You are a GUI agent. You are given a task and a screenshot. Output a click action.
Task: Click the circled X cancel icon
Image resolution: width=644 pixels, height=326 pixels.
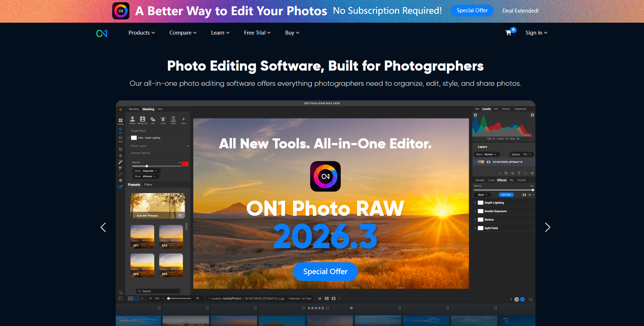[517, 299]
